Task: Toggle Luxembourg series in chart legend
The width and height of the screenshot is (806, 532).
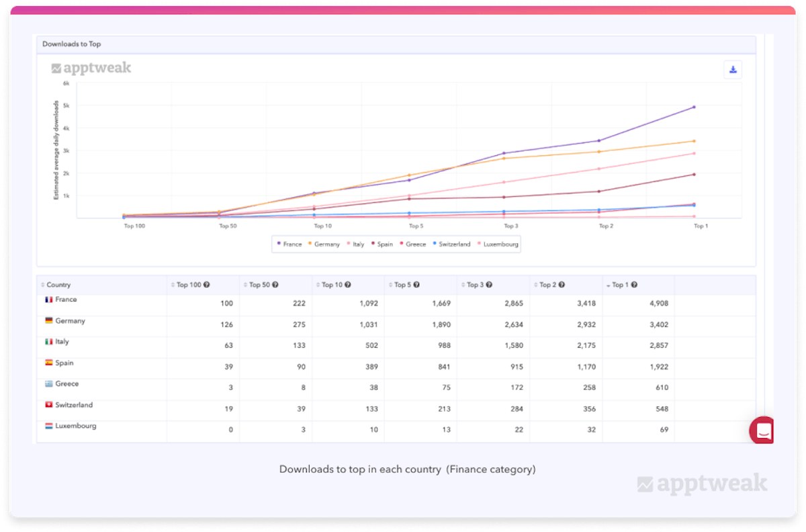Action: click(498, 245)
